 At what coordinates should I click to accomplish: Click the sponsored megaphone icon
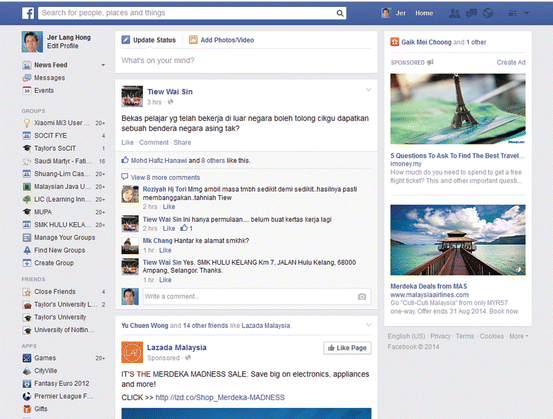(430, 62)
